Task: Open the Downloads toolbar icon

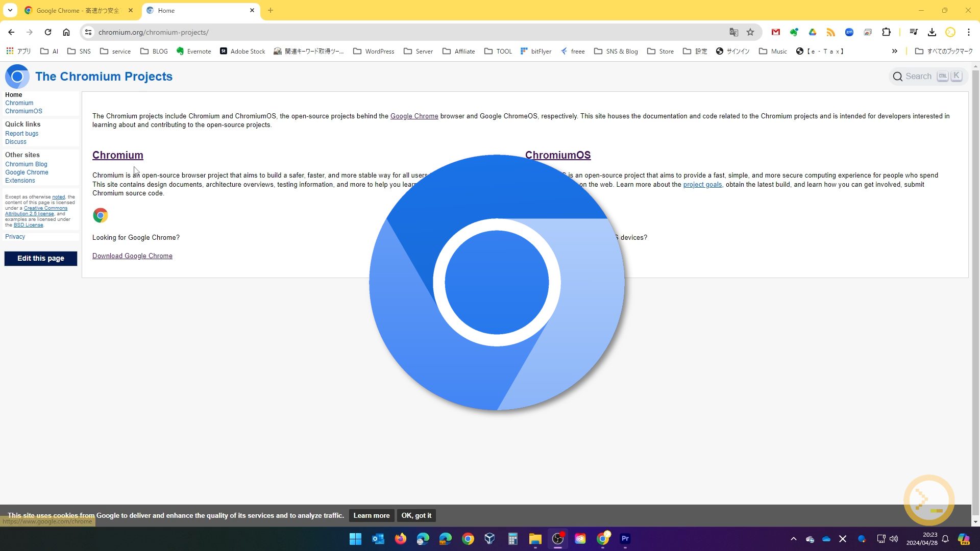Action: [x=932, y=32]
